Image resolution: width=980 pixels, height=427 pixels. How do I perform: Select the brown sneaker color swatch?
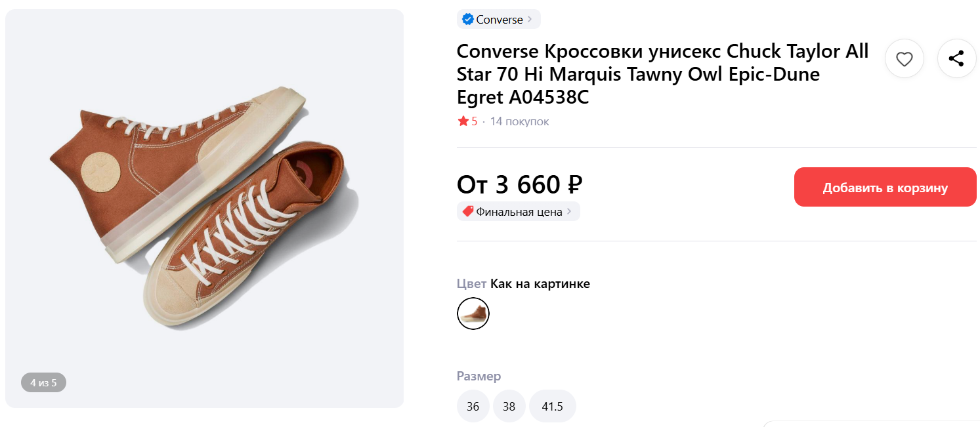(x=473, y=314)
